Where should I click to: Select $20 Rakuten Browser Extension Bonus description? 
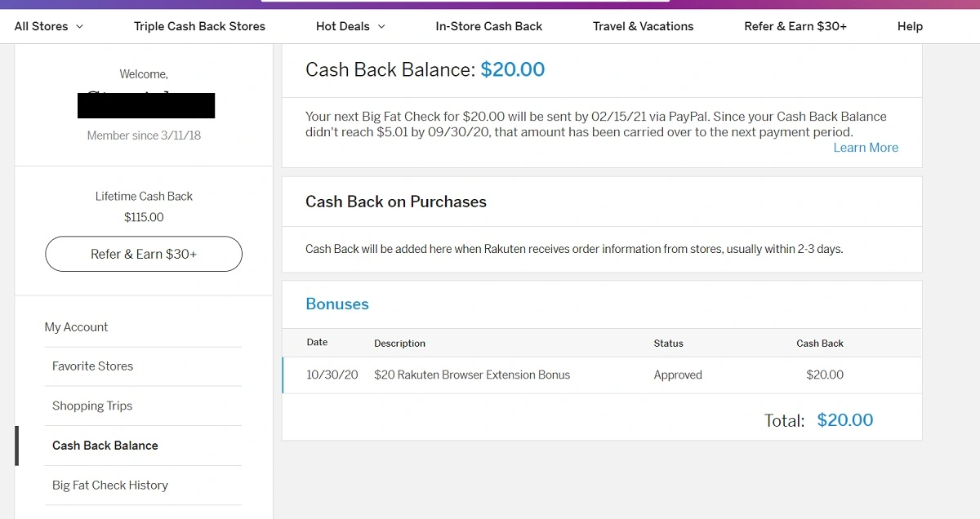point(472,375)
